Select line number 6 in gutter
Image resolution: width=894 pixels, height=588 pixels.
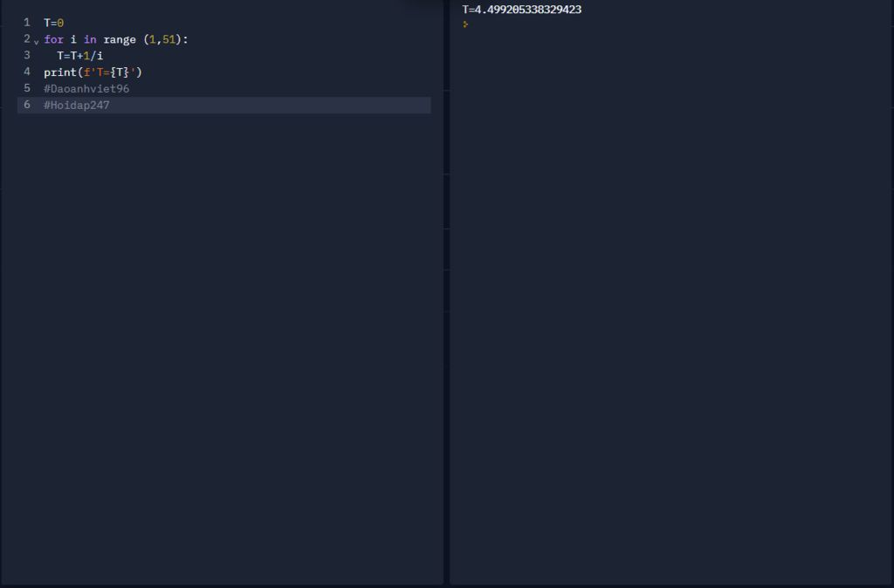point(27,105)
